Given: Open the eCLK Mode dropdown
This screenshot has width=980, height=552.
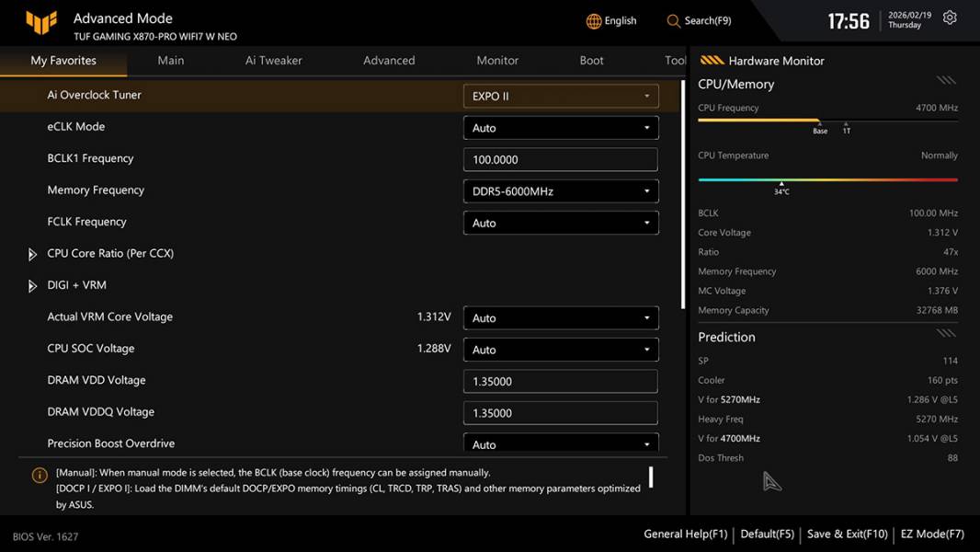Looking at the screenshot, I should [x=560, y=128].
